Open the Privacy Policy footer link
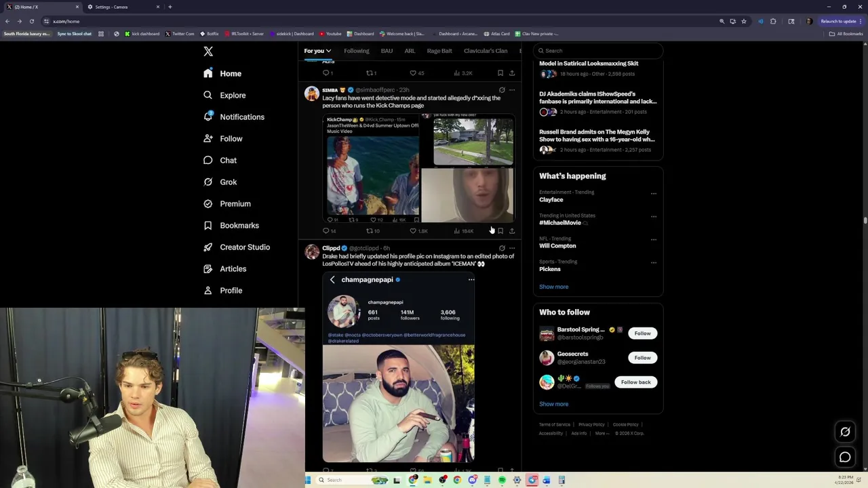The width and height of the screenshot is (868, 488). tap(591, 424)
